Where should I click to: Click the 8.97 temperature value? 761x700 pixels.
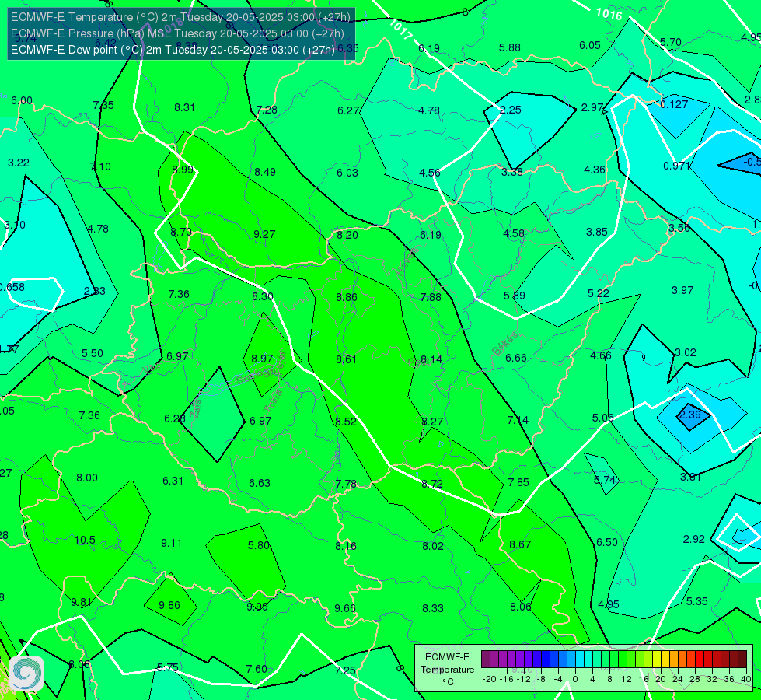262,359
